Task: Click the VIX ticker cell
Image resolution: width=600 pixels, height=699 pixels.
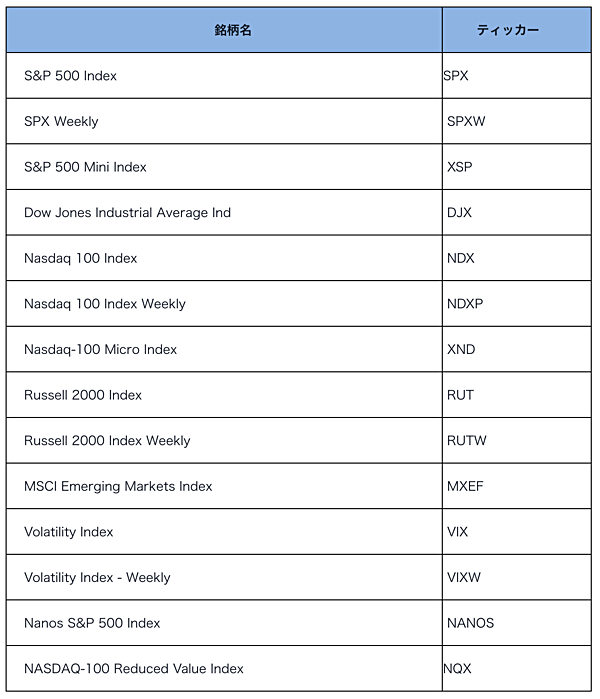Action: 517,532
